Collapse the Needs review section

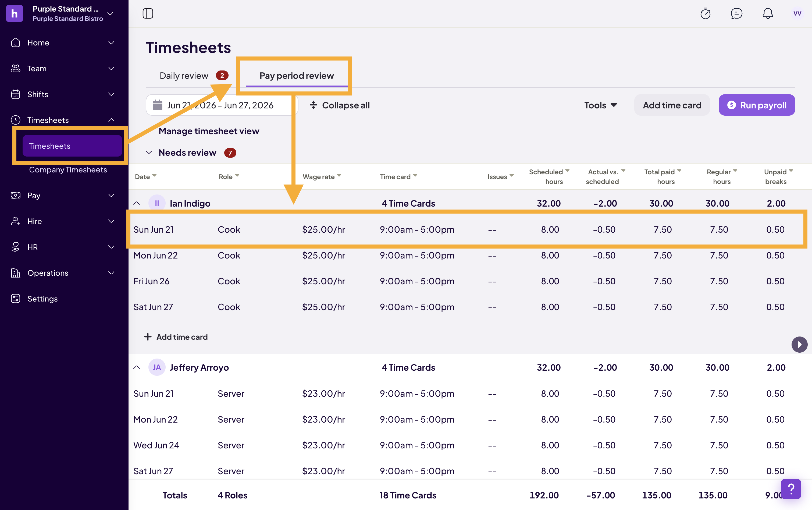[x=149, y=153]
